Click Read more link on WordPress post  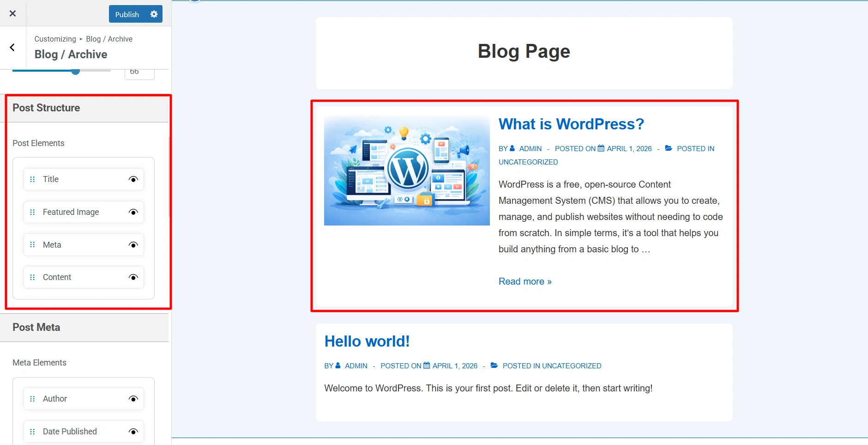pyautogui.click(x=525, y=281)
